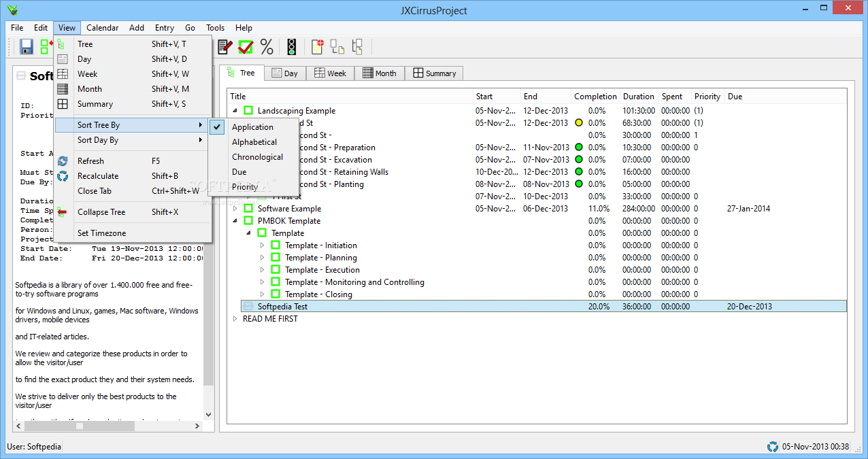Click the green checkbox with red tick icon
Screen dimensions: 868x459
(246, 46)
